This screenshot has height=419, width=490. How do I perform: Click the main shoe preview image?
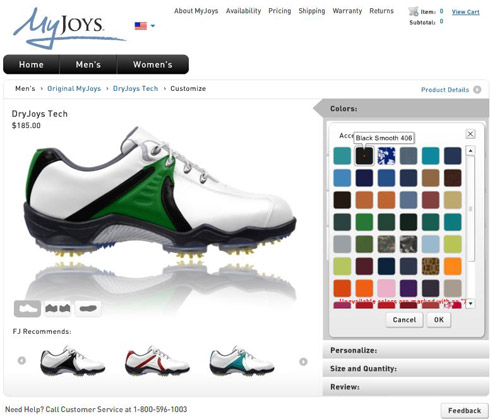(160, 193)
